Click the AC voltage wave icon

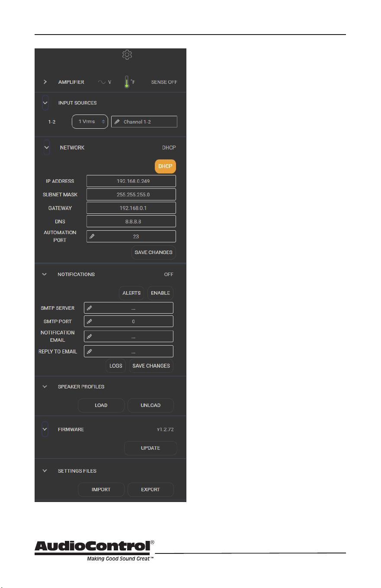tap(102, 82)
